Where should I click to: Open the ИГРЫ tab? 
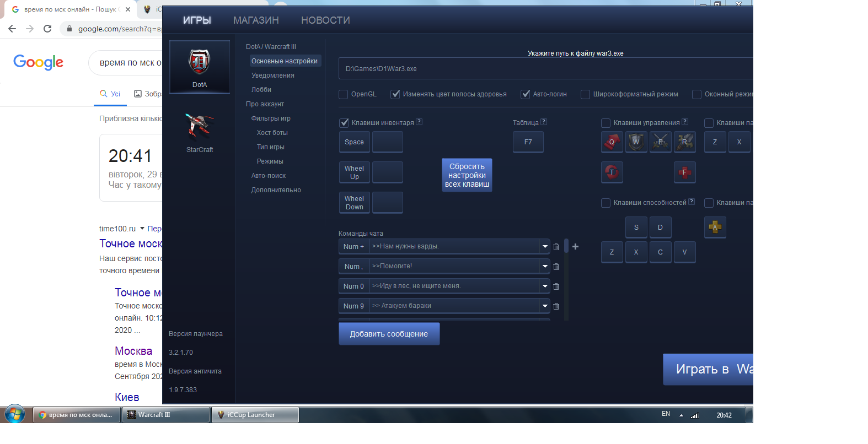tap(197, 20)
